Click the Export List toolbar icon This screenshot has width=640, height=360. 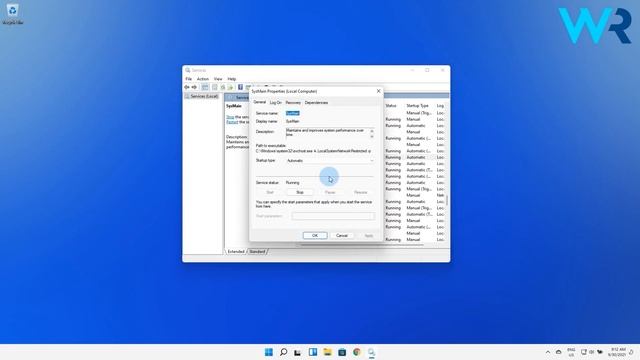point(230,87)
